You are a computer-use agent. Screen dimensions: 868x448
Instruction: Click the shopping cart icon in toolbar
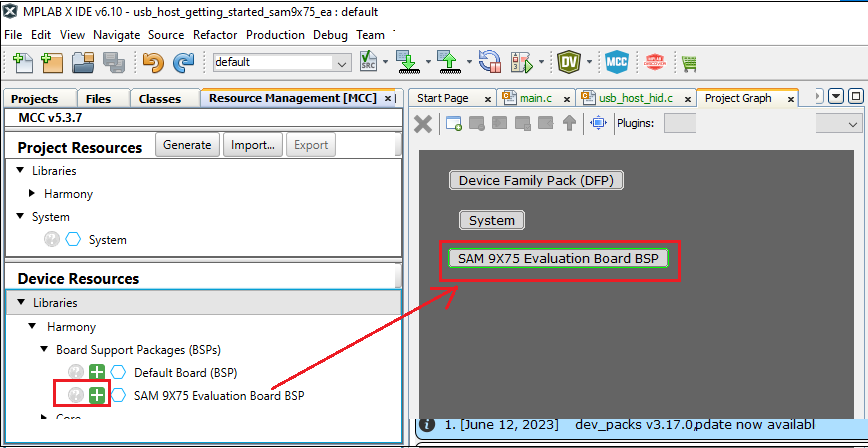tap(689, 63)
